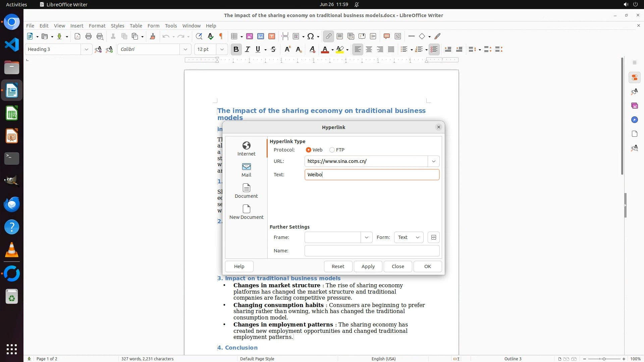
Task: Select the FTP protocol radio button
Action: point(332,150)
